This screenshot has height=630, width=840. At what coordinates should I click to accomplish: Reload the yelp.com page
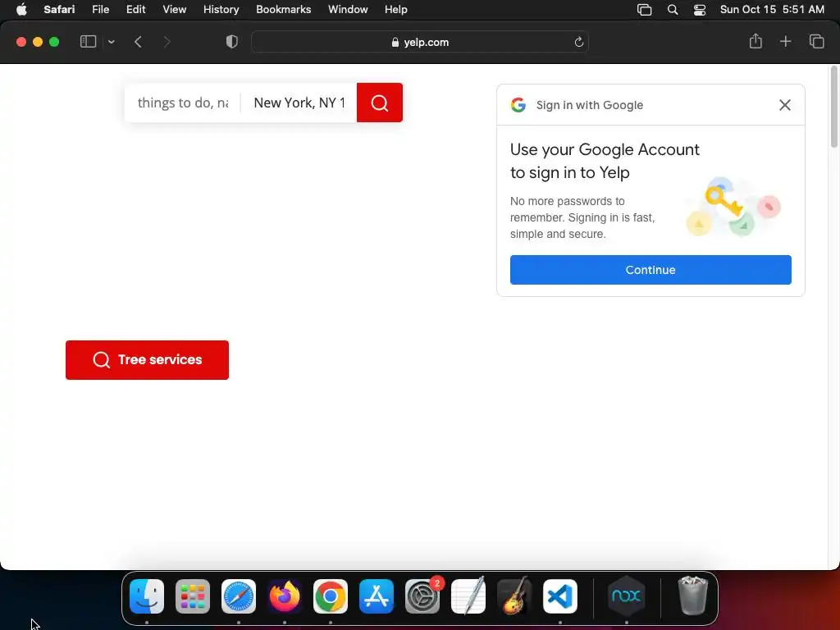click(578, 42)
